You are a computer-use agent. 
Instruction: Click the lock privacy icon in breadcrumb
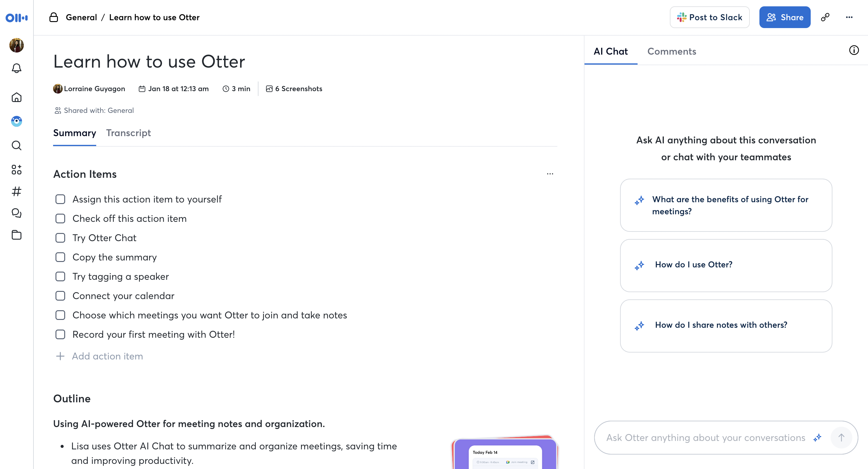pyautogui.click(x=54, y=17)
